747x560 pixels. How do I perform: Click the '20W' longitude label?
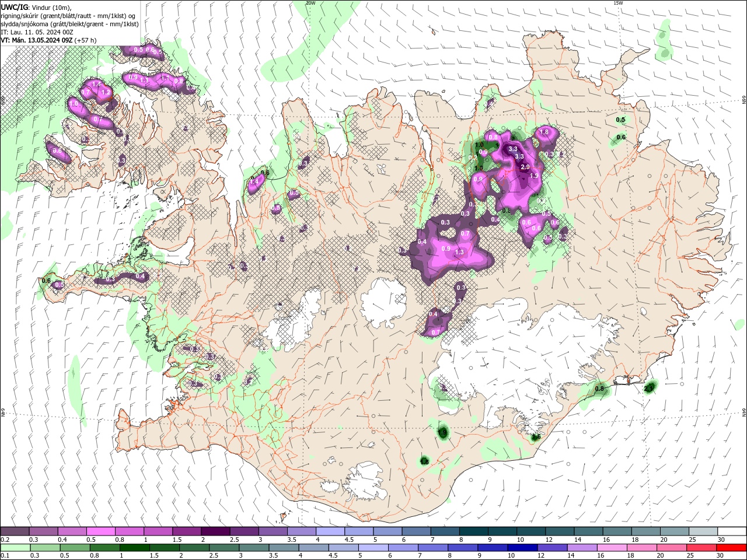[310, 3]
